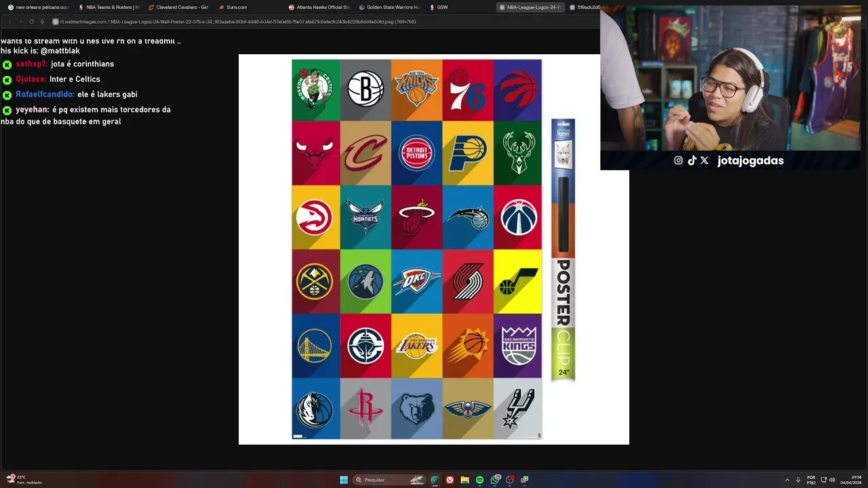Click the Detroit Pistons logo tile
Viewport: 868px width, 488px height.
point(417,152)
